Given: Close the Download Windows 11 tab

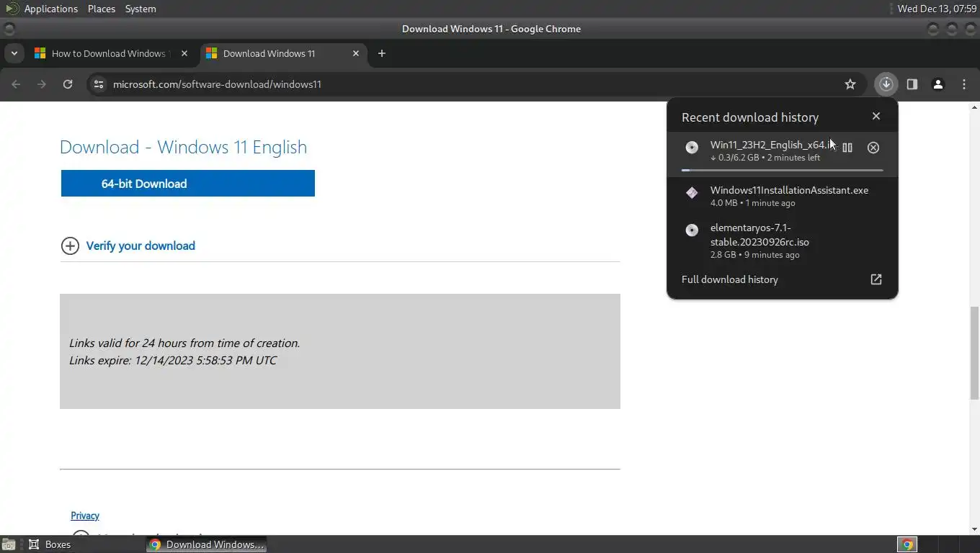Looking at the screenshot, I should click(x=356, y=53).
